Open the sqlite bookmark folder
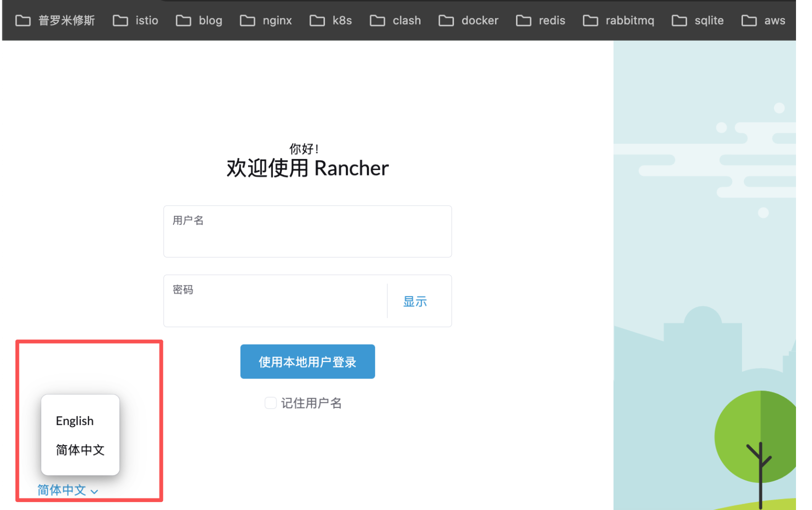This screenshot has height=510, width=812. (698, 20)
